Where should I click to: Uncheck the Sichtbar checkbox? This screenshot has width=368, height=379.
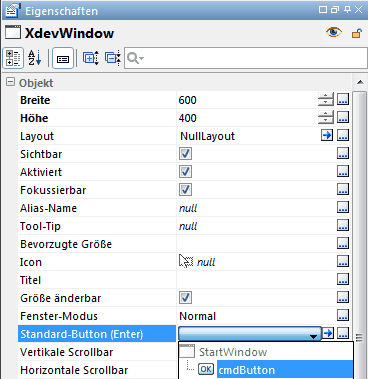[x=185, y=154]
